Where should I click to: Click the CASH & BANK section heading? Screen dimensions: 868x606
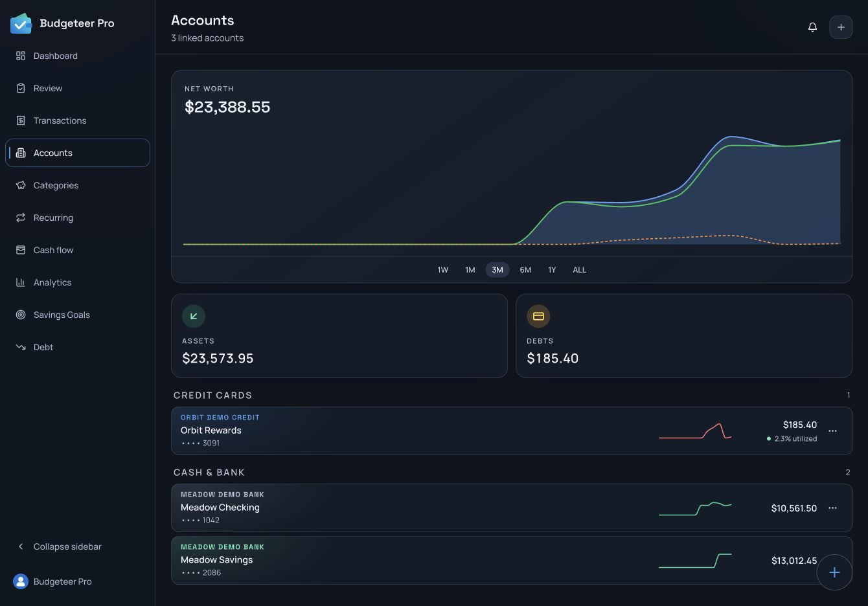(209, 473)
